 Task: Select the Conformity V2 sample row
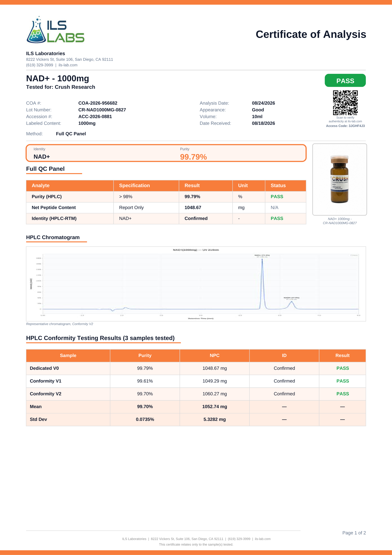pyautogui.click(x=196, y=394)
